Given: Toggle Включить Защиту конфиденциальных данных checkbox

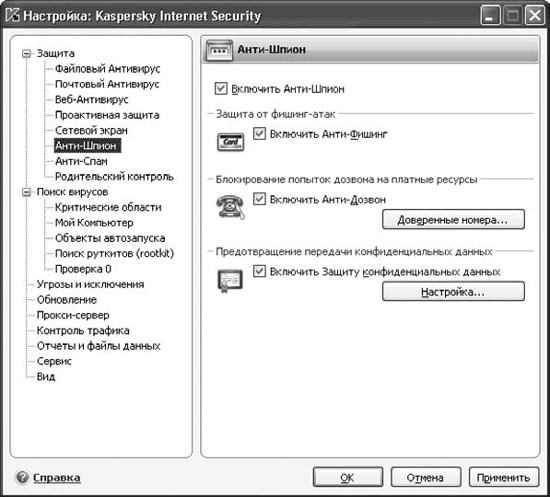Looking at the screenshot, I should 259,271.
